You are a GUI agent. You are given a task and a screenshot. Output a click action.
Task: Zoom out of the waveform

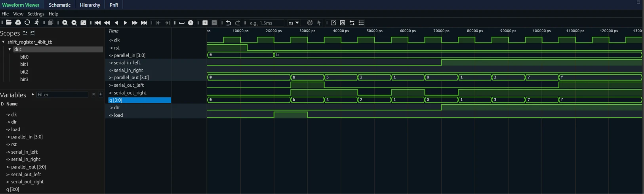74,23
